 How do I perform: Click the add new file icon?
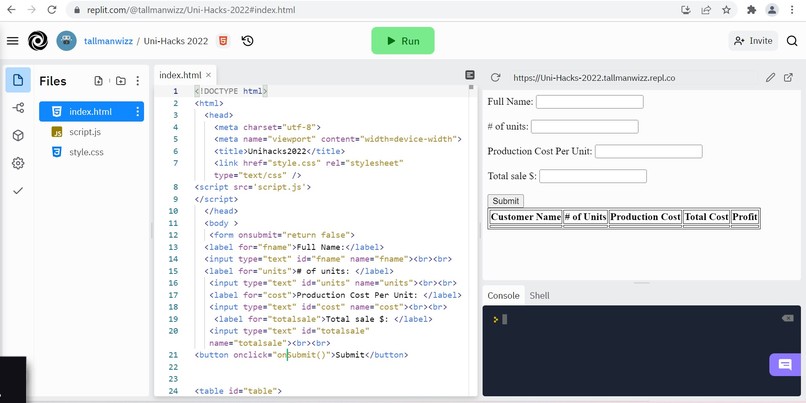(99, 81)
